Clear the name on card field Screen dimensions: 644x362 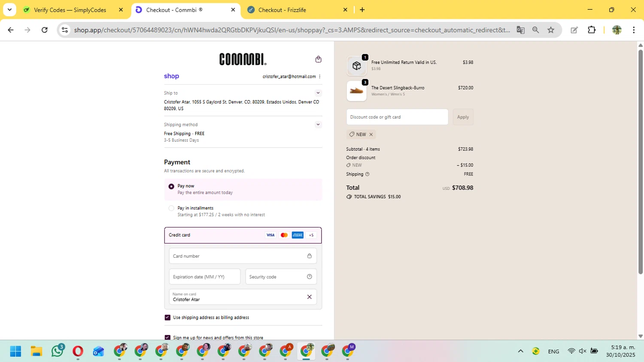click(x=309, y=297)
